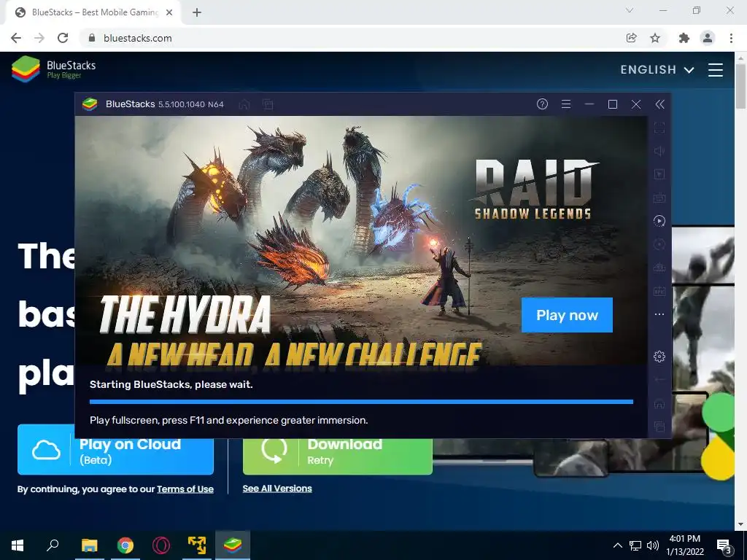Image resolution: width=747 pixels, height=560 pixels.
Task: Open notification center icon
Action: (724, 545)
